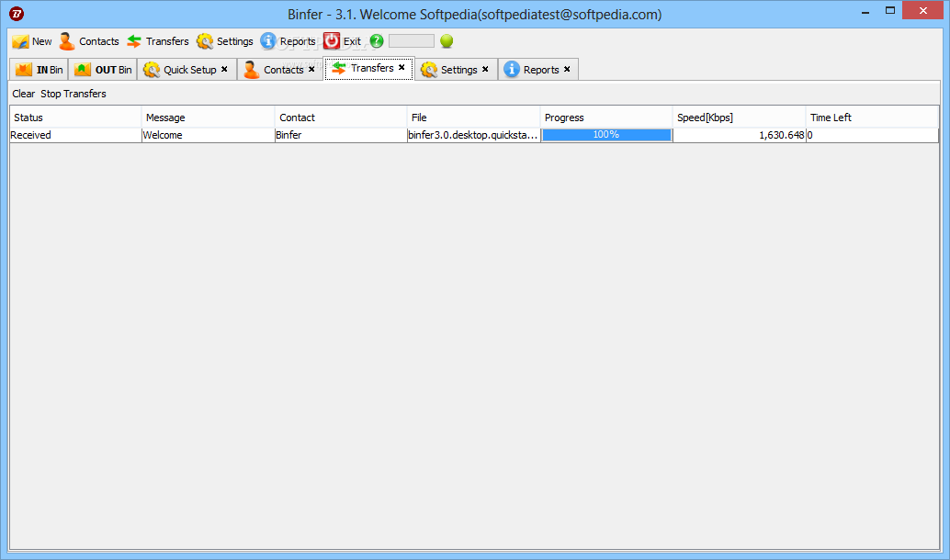Open Contacts from the top toolbar icon
950x560 pixels.
click(x=67, y=41)
